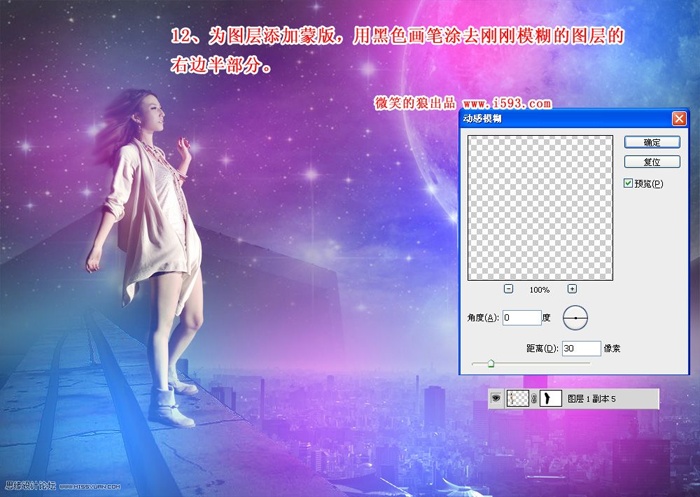Zoom out preview with minus icon
Viewport: 700px width, 497px height.
pos(508,289)
